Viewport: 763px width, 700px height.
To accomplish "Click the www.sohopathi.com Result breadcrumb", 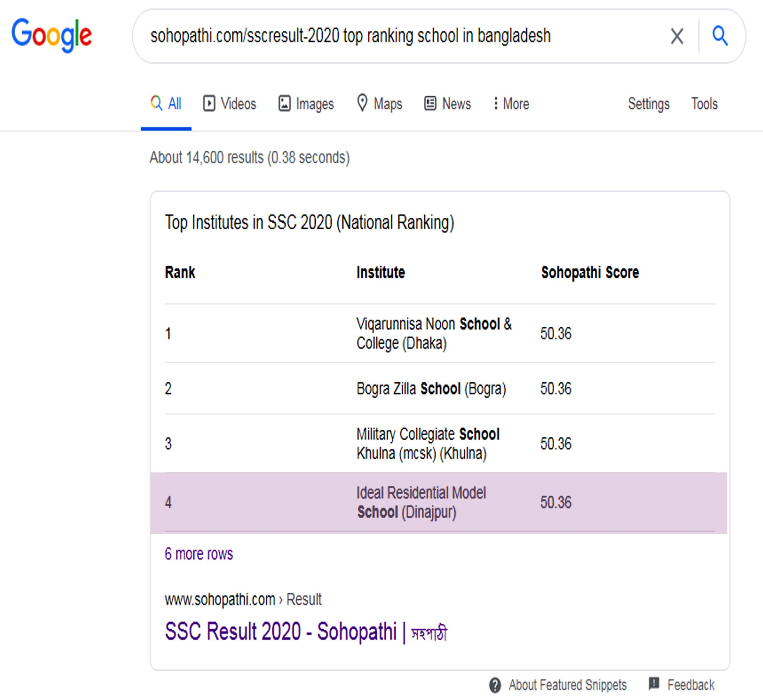I will coord(243,600).
